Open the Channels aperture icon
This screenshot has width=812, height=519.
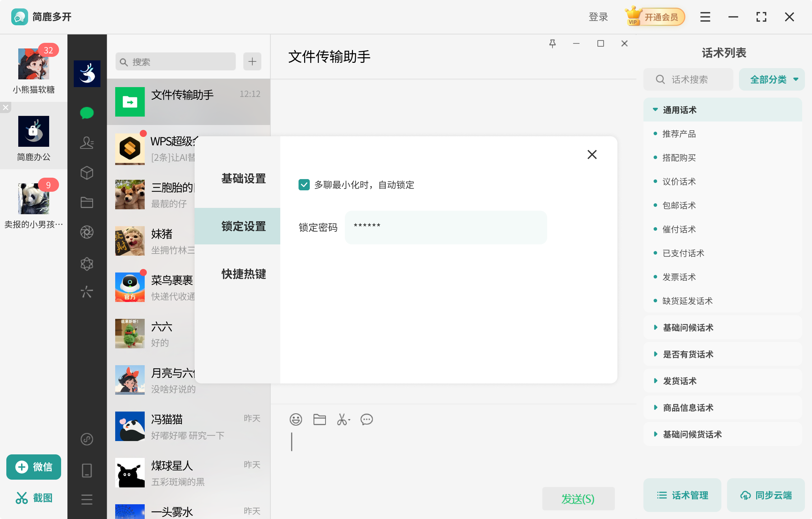point(87,232)
